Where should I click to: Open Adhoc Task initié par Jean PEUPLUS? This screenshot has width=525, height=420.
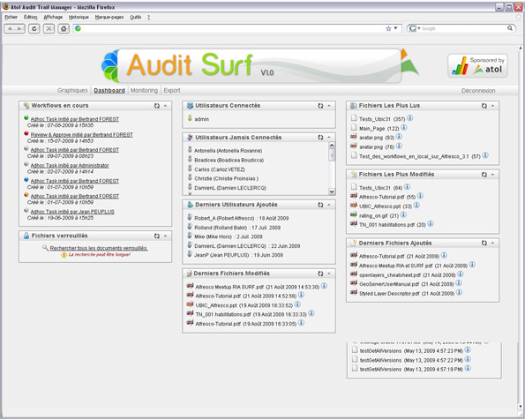coord(72,212)
